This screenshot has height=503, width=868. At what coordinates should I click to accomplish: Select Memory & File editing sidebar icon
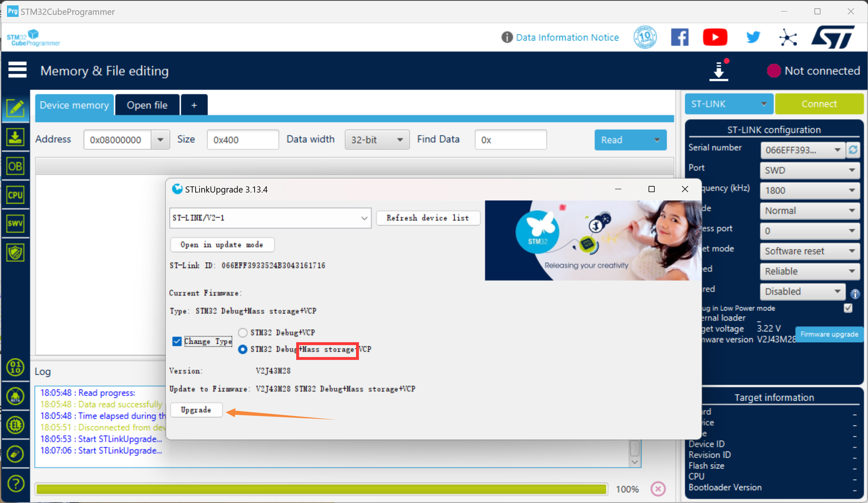point(15,108)
